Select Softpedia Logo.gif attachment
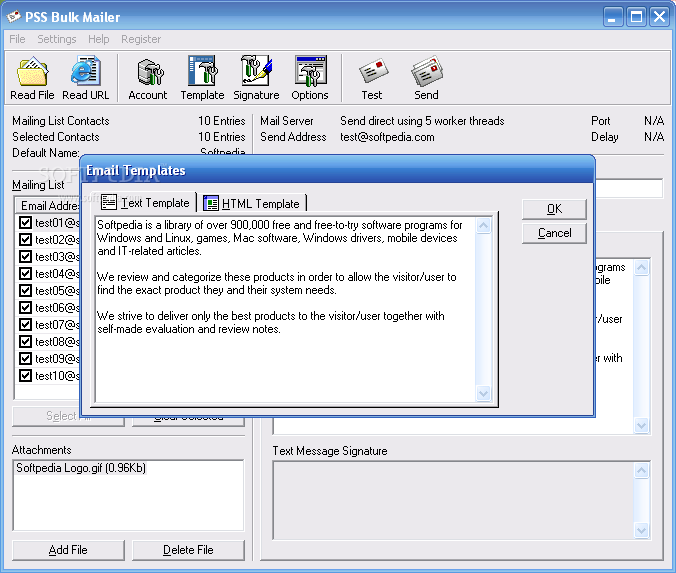The width and height of the screenshot is (676, 573). pyautogui.click(x=81, y=468)
